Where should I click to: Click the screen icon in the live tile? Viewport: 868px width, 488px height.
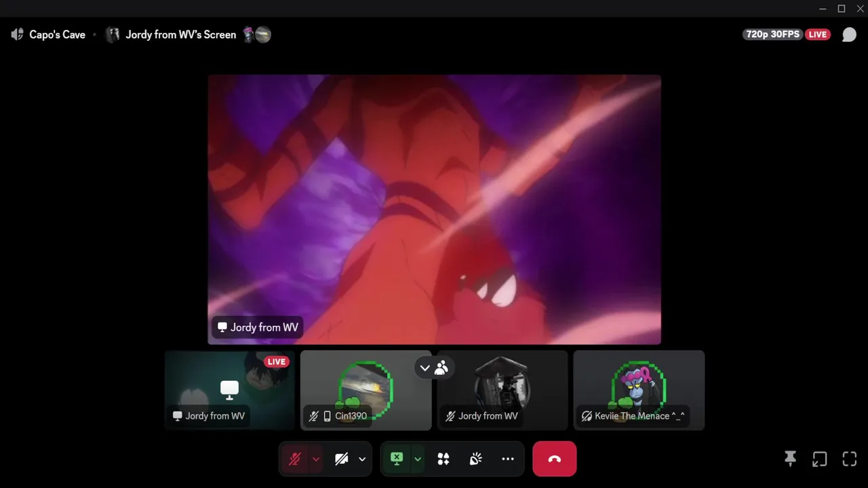point(230,389)
